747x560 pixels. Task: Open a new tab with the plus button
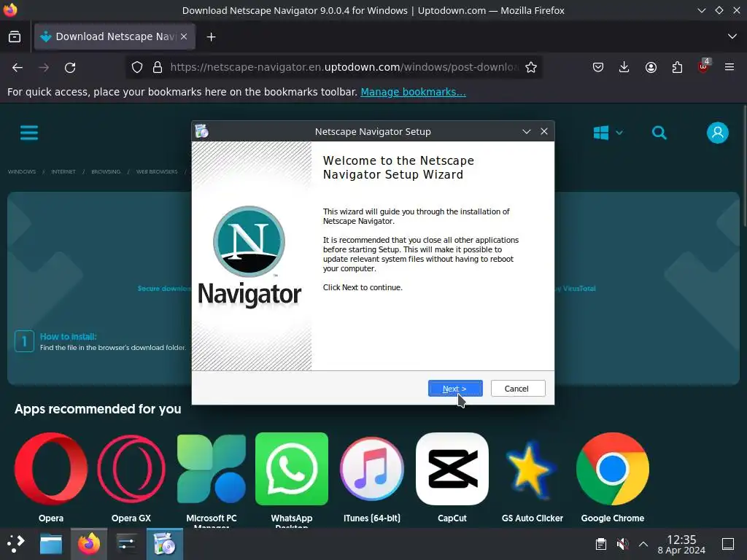(x=211, y=36)
